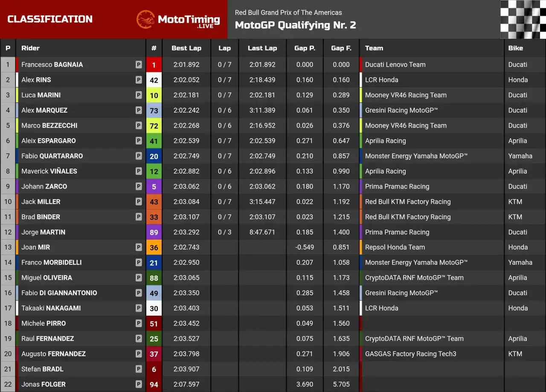
Task: Click the Gap F. column header
Action: tap(341, 48)
